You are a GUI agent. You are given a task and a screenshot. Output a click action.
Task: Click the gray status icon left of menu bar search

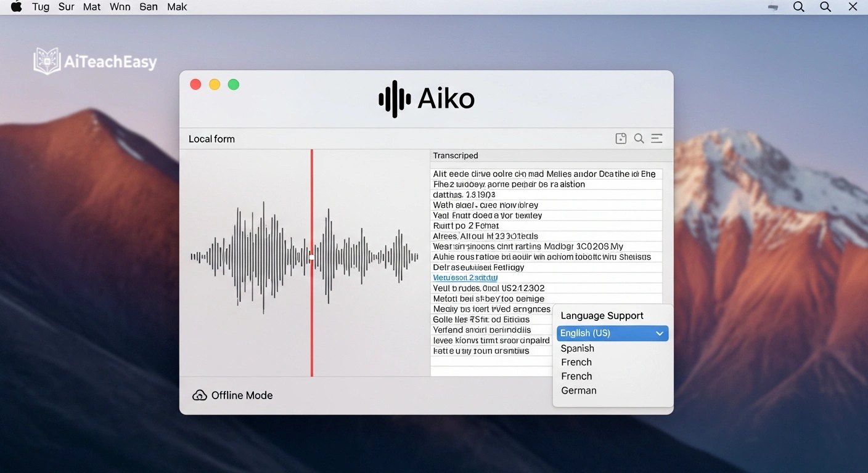(772, 7)
